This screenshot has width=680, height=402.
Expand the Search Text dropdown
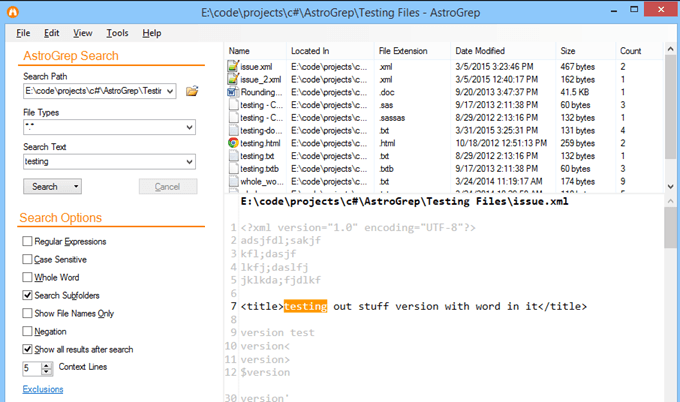(x=190, y=162)
